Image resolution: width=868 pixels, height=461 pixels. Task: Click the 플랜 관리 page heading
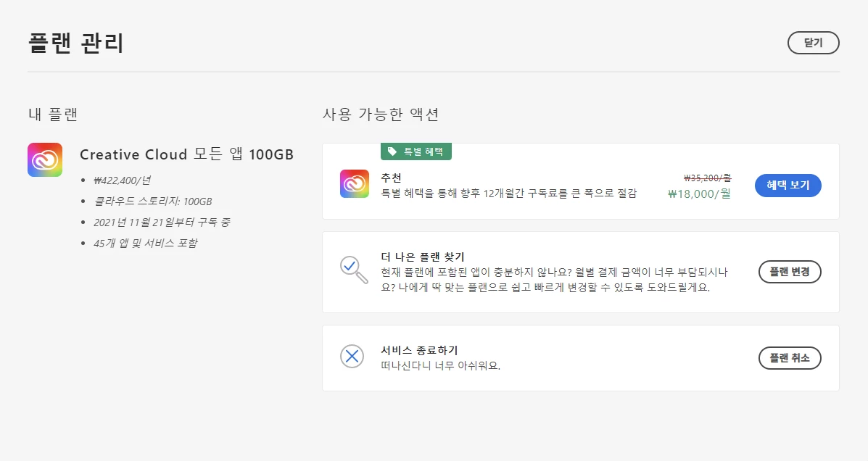pos(76,43)
